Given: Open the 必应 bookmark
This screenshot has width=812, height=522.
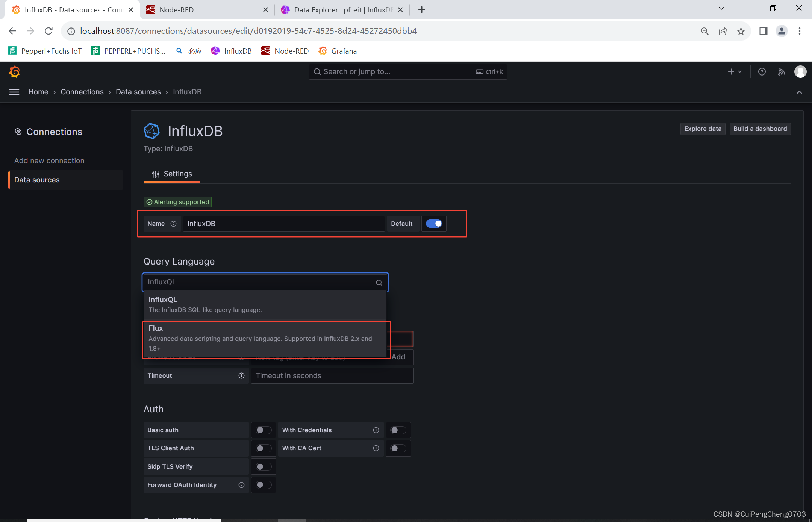Looking at the screenshot, I should click(189, 51).
